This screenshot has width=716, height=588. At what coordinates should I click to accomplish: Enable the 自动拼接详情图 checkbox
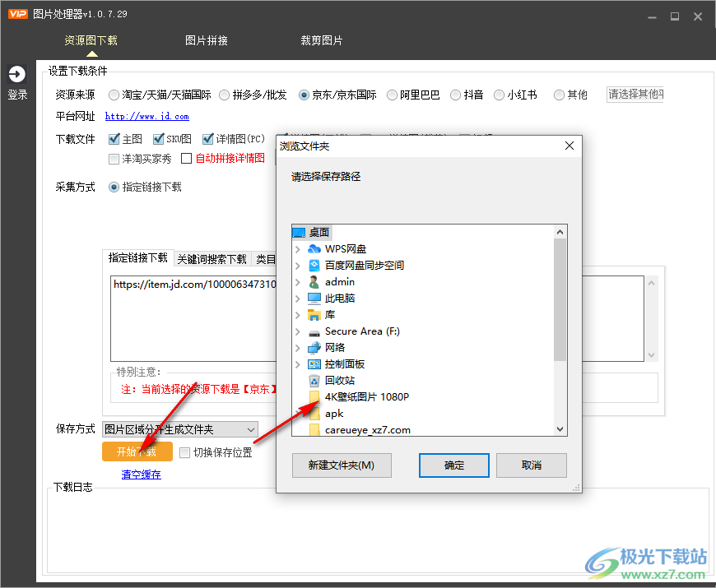[187, 158]
